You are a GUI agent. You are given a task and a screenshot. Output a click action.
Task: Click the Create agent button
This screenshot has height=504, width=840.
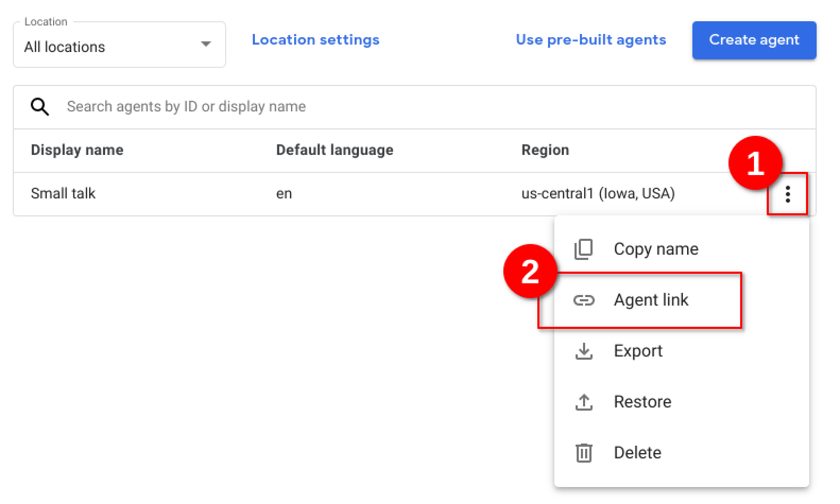(754, 40)
